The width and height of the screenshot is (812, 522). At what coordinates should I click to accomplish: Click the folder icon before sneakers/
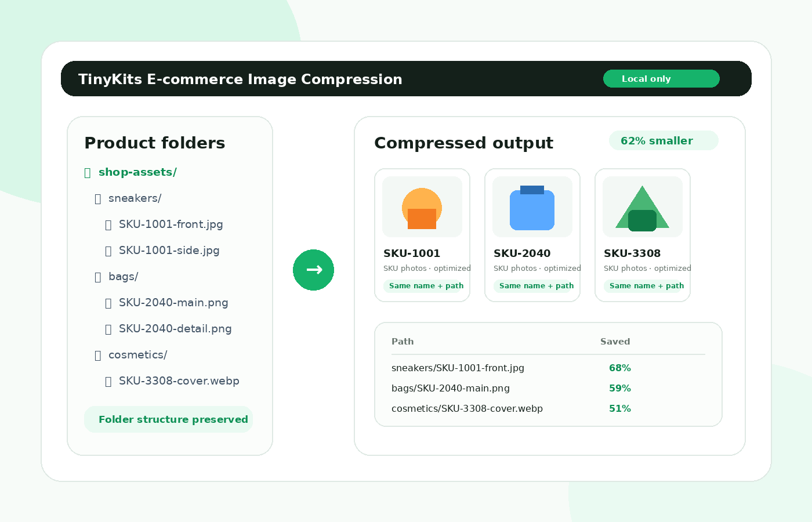point(98,199)
